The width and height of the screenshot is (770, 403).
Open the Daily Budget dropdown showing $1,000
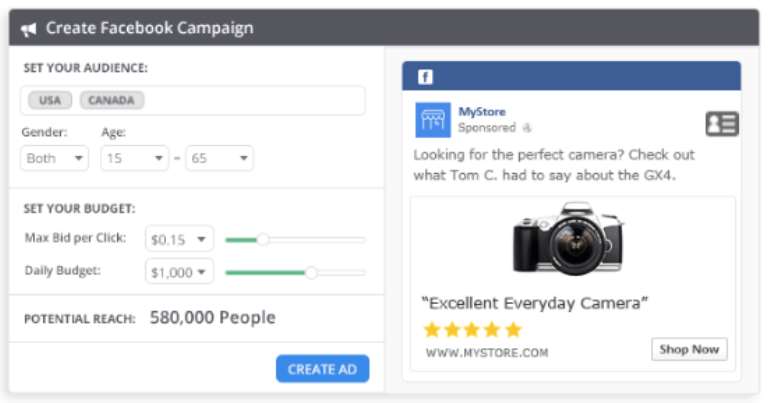[x=179, y=271]
